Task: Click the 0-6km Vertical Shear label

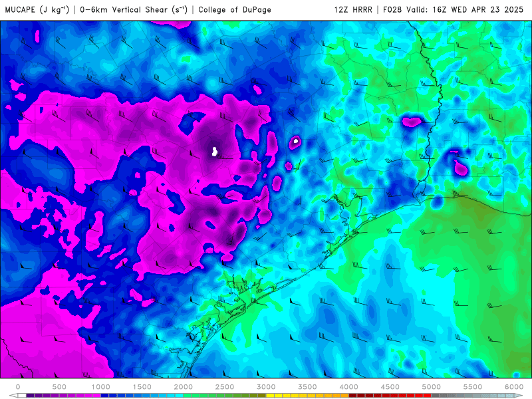Action: click(x=134, y=9)
